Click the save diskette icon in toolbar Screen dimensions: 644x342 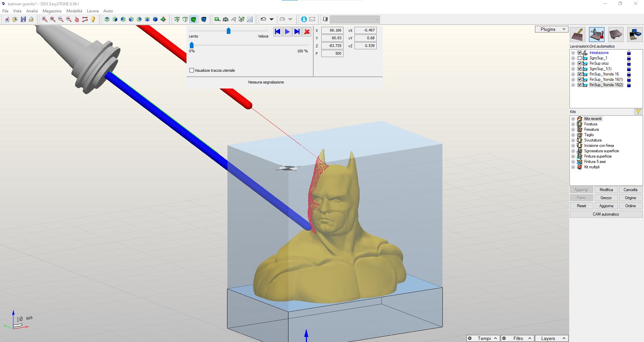(x=23, y=19)
